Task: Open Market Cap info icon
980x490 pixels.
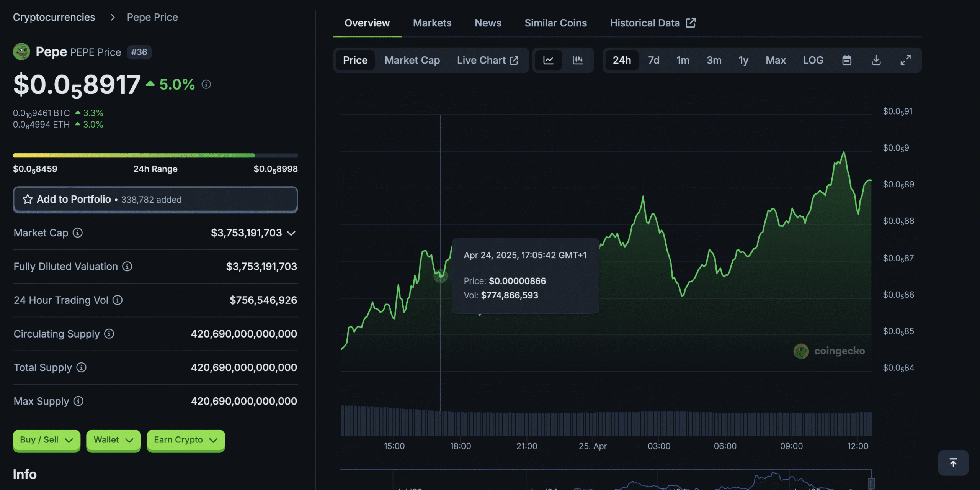Action: [78, 233]
